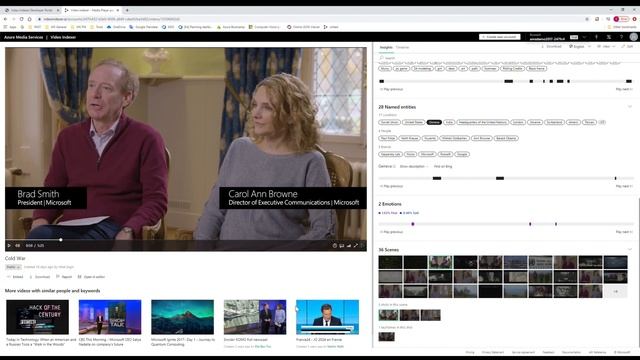Click Play next under Emotions timeline

pos(624,232)
